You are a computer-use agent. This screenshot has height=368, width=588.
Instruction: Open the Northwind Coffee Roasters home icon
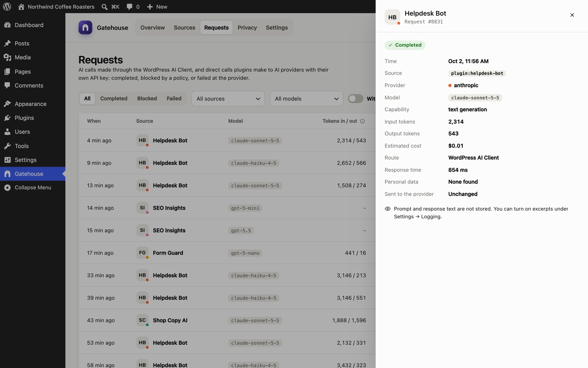21,7
